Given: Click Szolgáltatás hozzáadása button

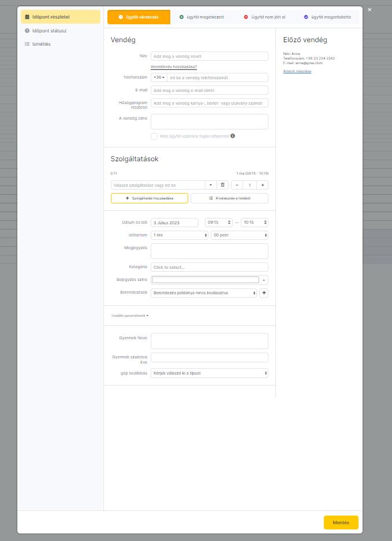Looking at the screenshot, I should click(150, 198).
